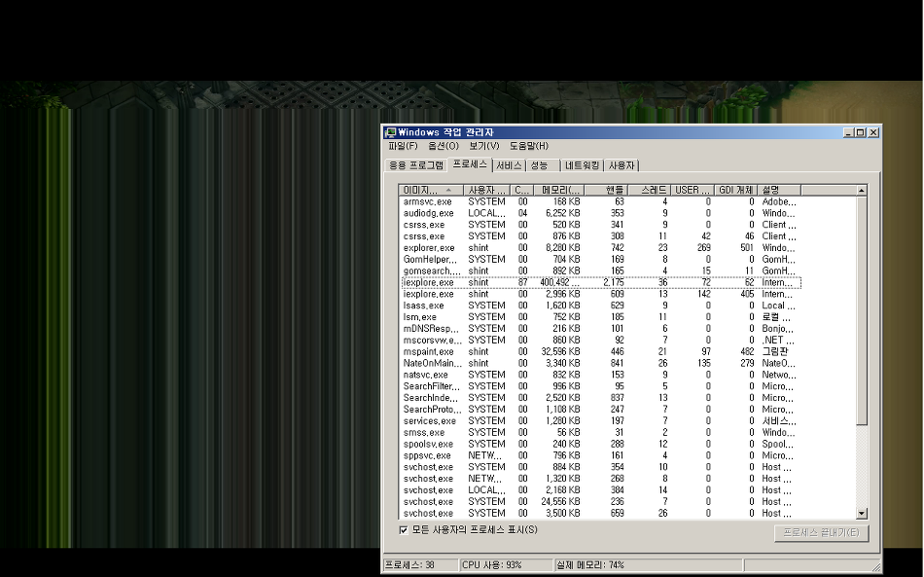The image size is (924, 577).
Task: Switch to the 서비스 tab
Action: [x=509, y=165]
